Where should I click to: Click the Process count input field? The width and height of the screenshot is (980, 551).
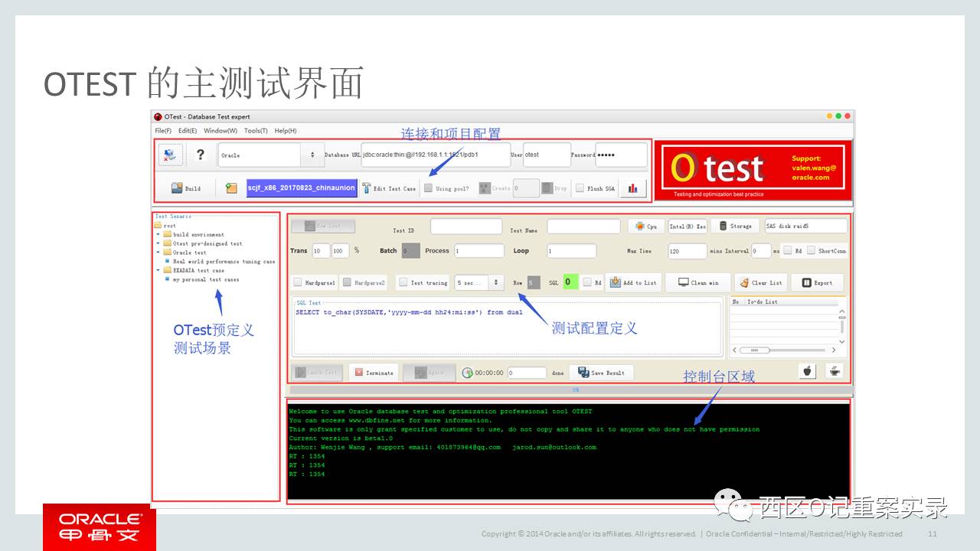479,251
